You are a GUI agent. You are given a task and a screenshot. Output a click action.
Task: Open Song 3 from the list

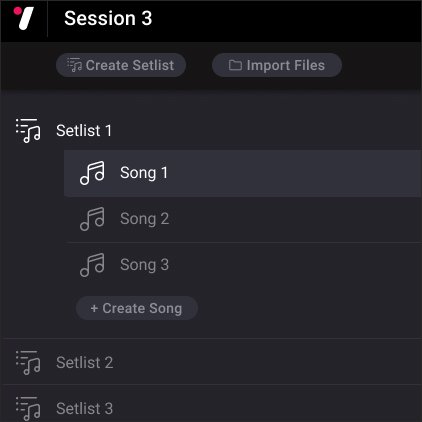tap(244, 265)
